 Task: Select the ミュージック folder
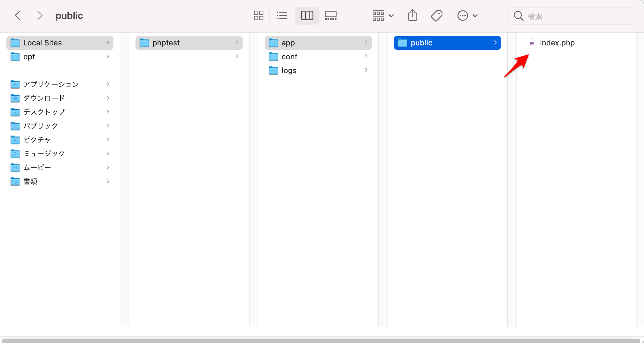pos(44,154)
